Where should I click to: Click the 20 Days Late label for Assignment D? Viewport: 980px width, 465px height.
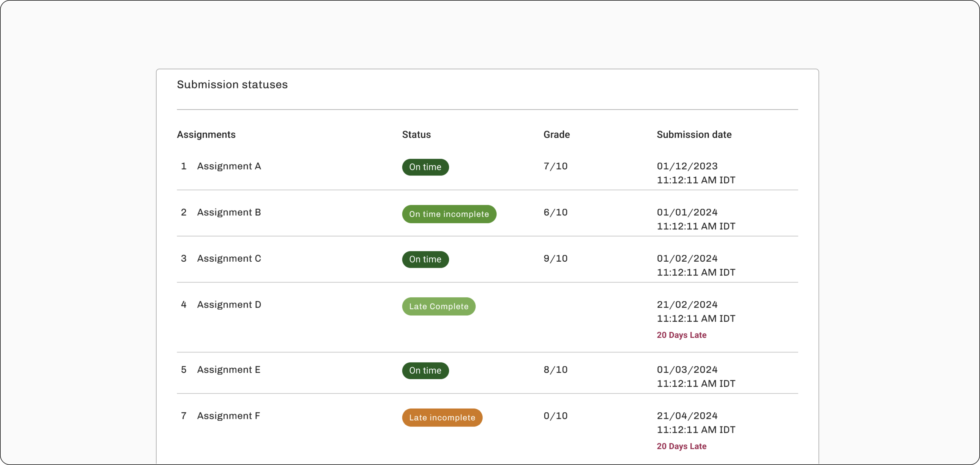point(681,335)
